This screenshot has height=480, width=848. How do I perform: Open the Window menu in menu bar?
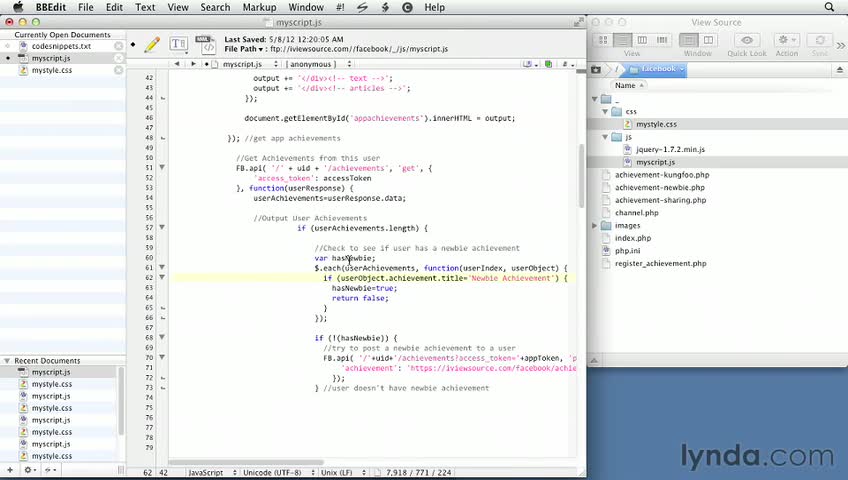pos(306,8)
